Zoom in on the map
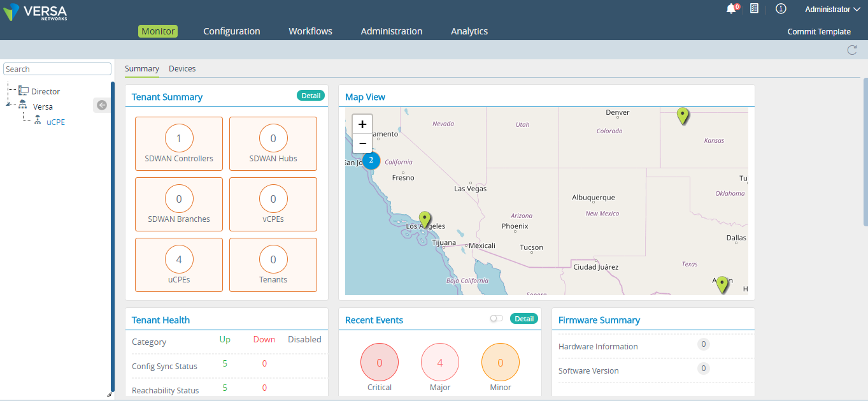868x401 pixels. [x=362, y=124]
